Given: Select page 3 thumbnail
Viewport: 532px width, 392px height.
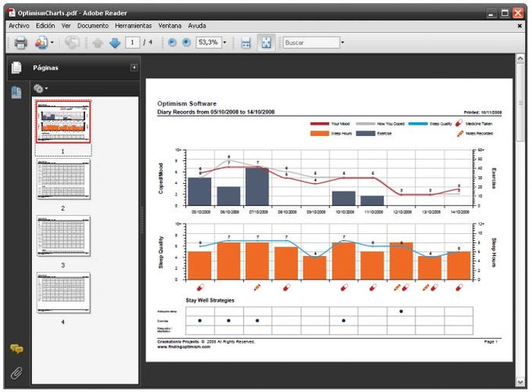Looking at the screenshot, I should click(x=63, y=236).
